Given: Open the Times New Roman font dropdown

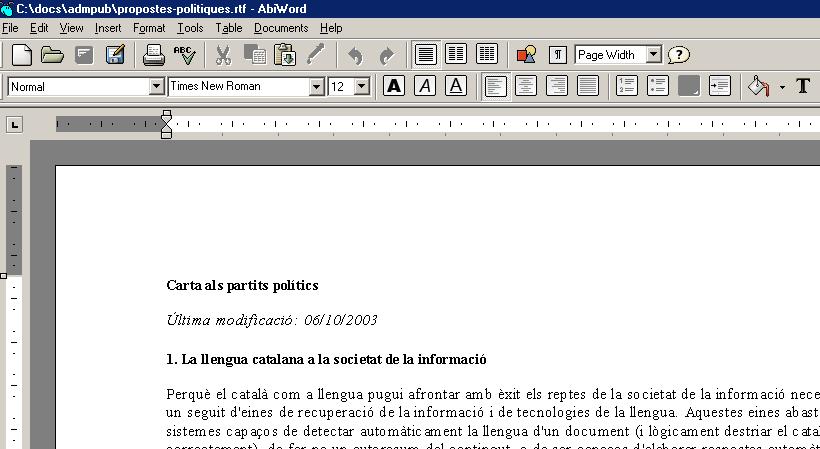Looking at the screenshot, I should coord(316,87).
